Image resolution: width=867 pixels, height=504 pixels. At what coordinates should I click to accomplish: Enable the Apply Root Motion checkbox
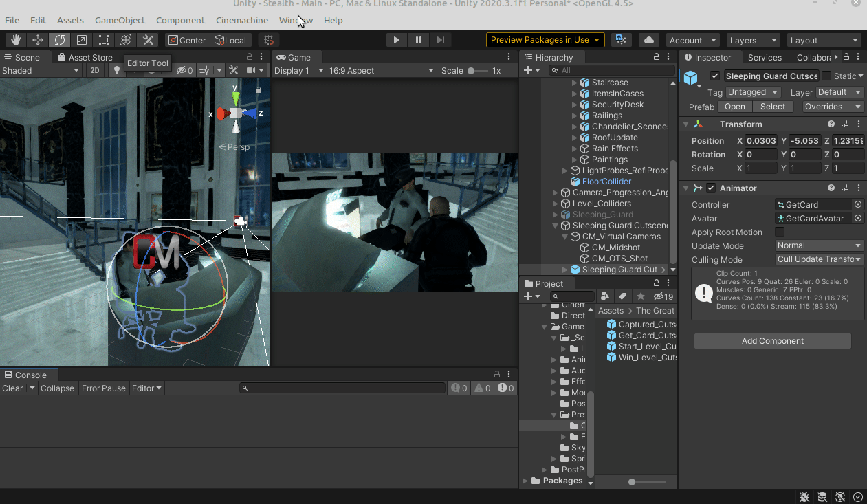pos(780,232)
